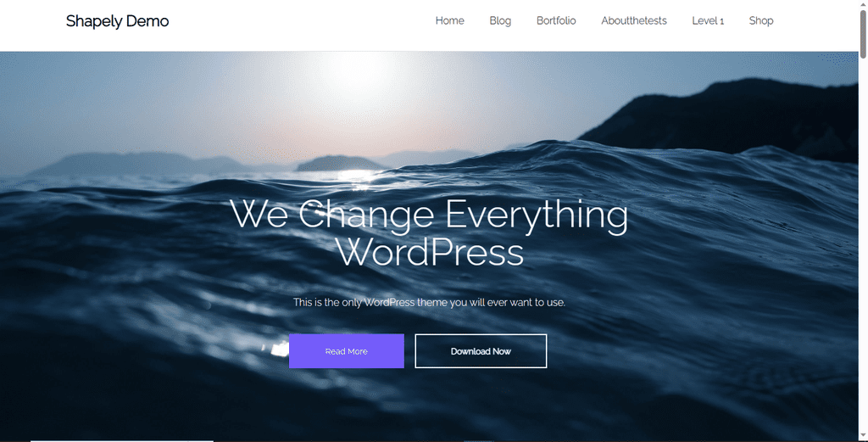Click the Download Now button

[x=481, y=350]
